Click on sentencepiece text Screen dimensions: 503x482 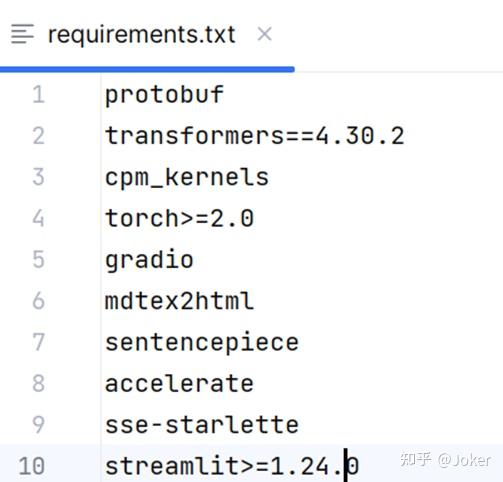coord(202,343)
